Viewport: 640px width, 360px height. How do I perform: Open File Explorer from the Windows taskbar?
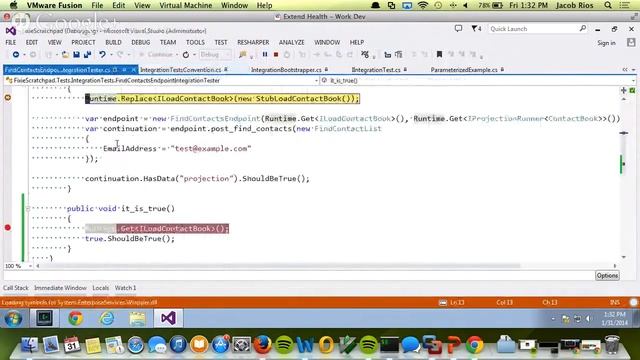coord(138,318)
